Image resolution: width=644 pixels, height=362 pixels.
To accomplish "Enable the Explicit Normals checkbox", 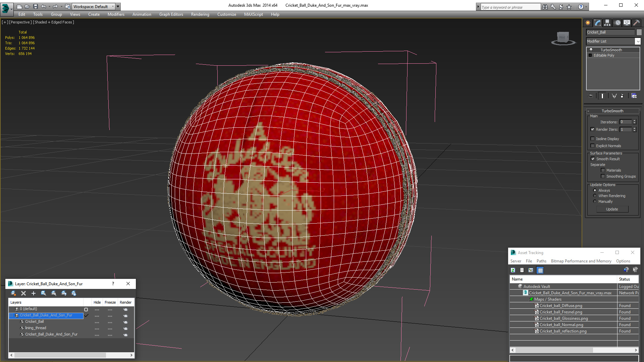I will [592, 146].
